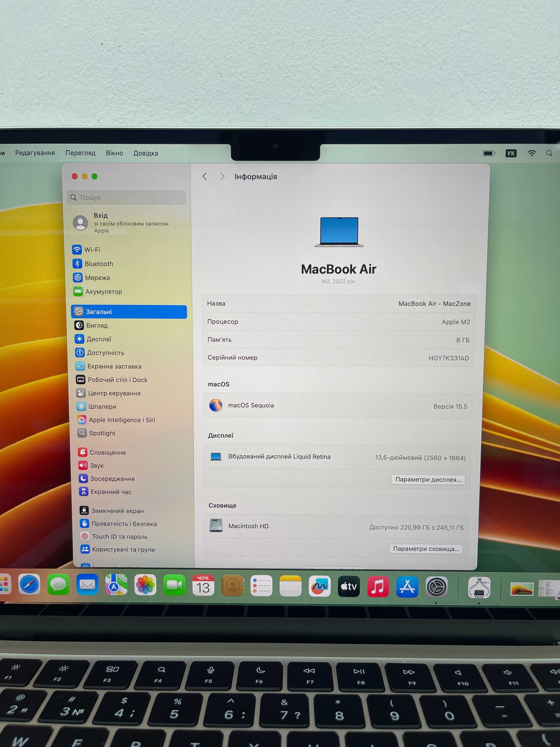The image size is (560, 747).
Task: Open Mail app in the Dock
Action: click(87, 585)
